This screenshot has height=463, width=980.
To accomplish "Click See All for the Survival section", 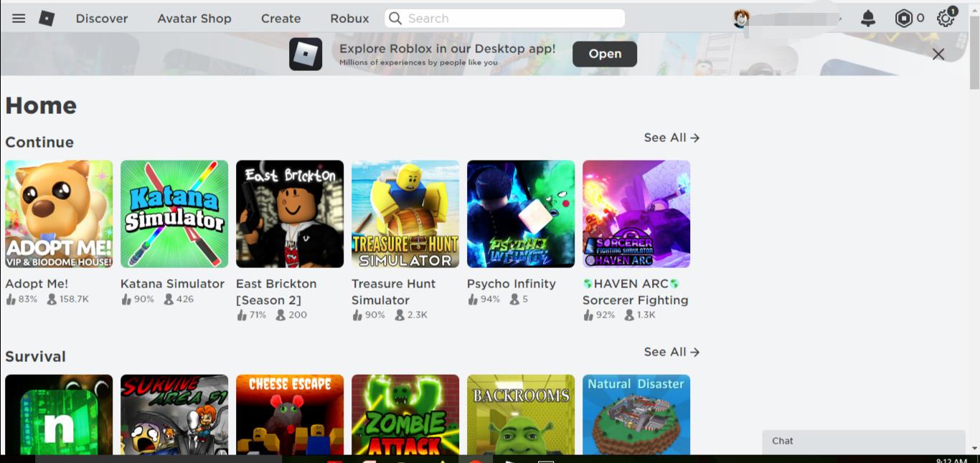I will (672, 352).
